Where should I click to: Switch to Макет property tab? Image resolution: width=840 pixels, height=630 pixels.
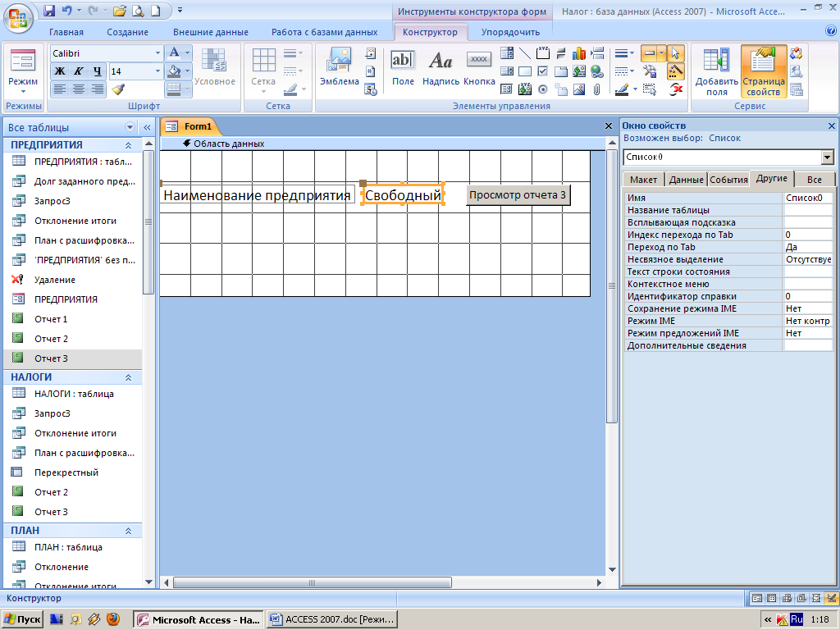pos(643,180)
